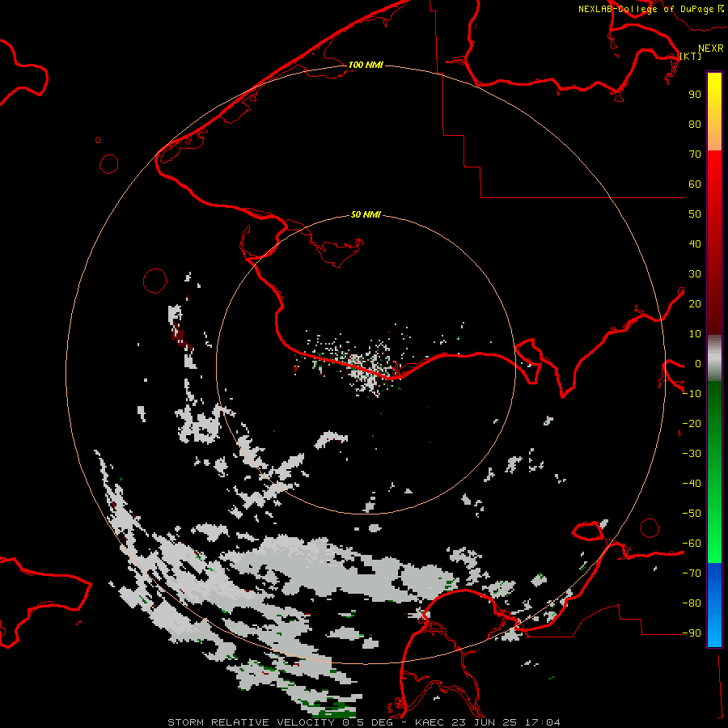Screen dimensions: 728x728
Task: Click the 70 value on velocity scale
Action: pos(695,154)
